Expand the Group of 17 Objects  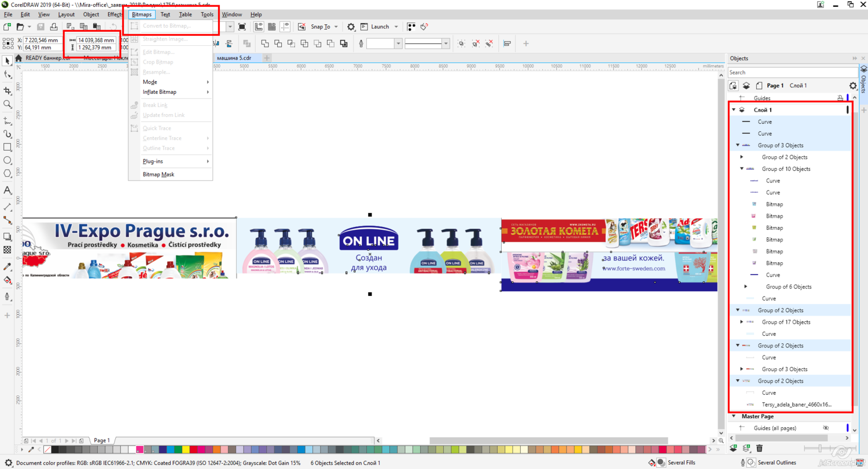(x=742, y=322)
